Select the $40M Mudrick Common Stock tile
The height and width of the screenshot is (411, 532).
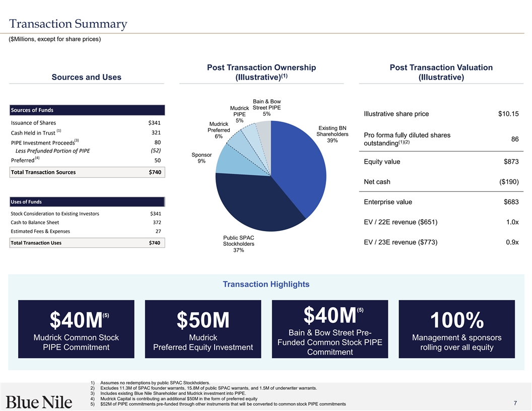point(76,329)
